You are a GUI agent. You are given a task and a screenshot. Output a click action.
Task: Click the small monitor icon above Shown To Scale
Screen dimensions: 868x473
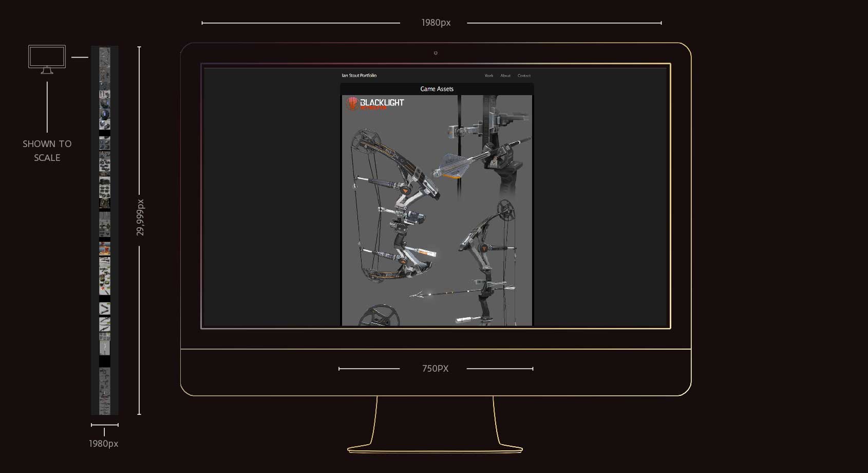47,58
